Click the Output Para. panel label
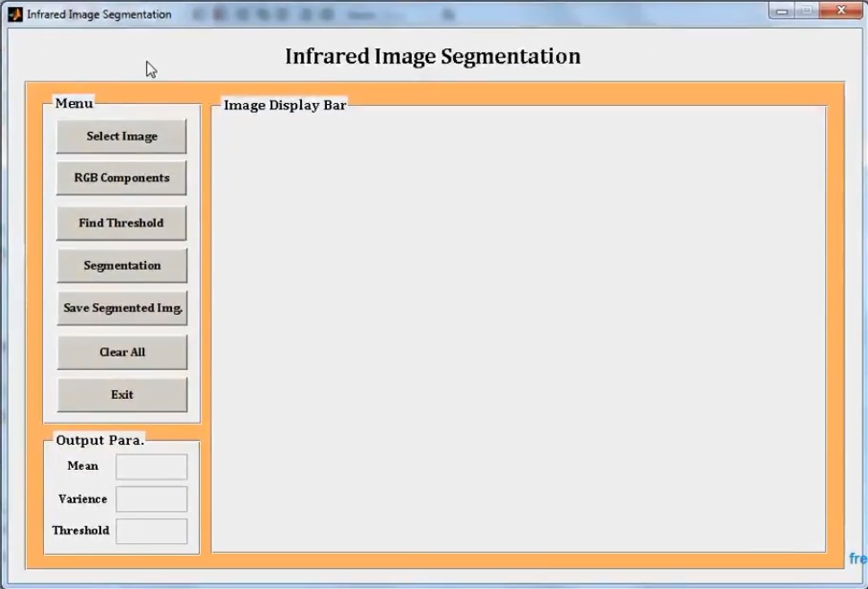The image size is (868, 589). 99,440
